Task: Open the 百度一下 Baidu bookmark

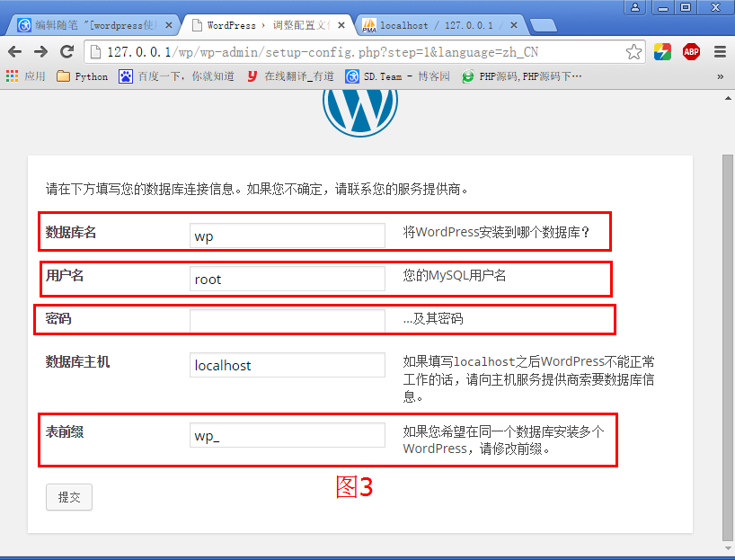Action: coord(176,76)
